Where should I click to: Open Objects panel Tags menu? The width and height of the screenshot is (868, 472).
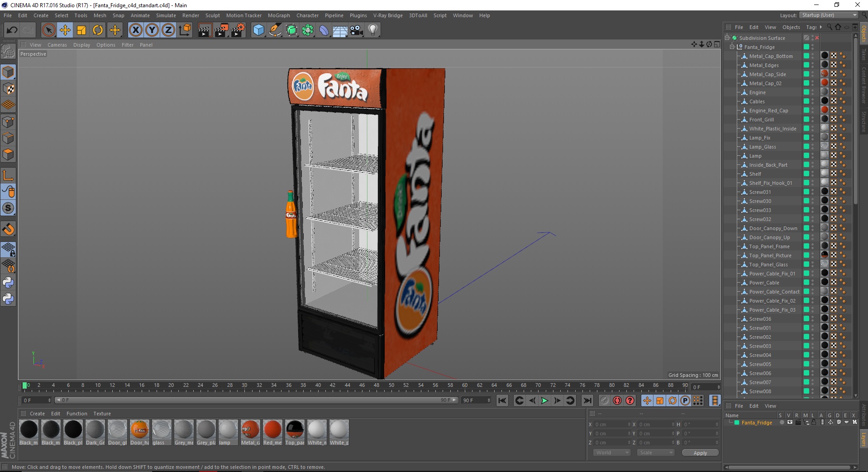[811, 27]
